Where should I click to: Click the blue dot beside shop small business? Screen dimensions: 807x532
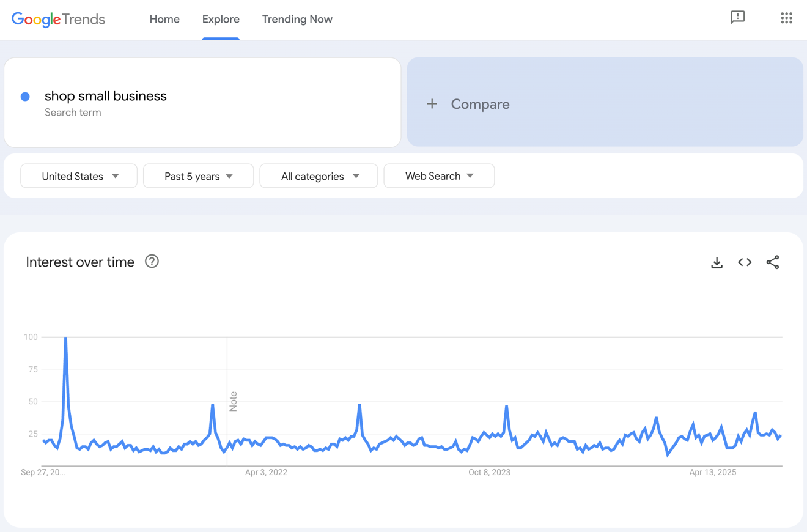pyautogui.click(x=25, y=97)
